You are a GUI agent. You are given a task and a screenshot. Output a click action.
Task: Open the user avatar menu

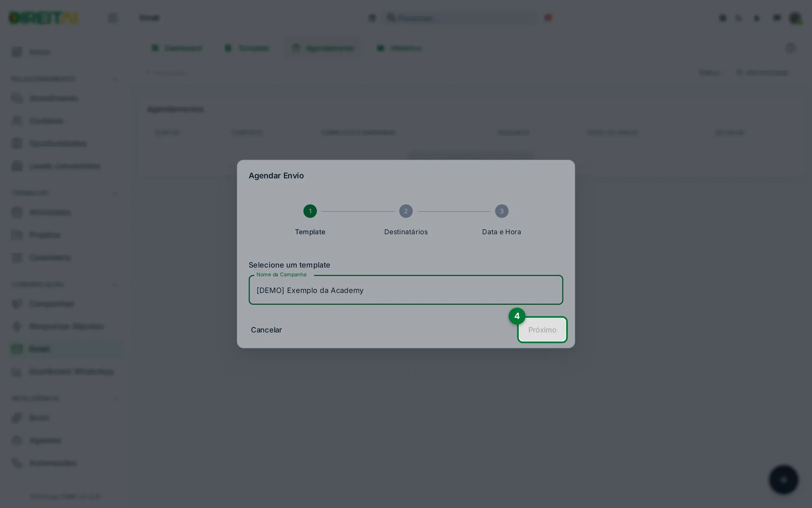796,18
